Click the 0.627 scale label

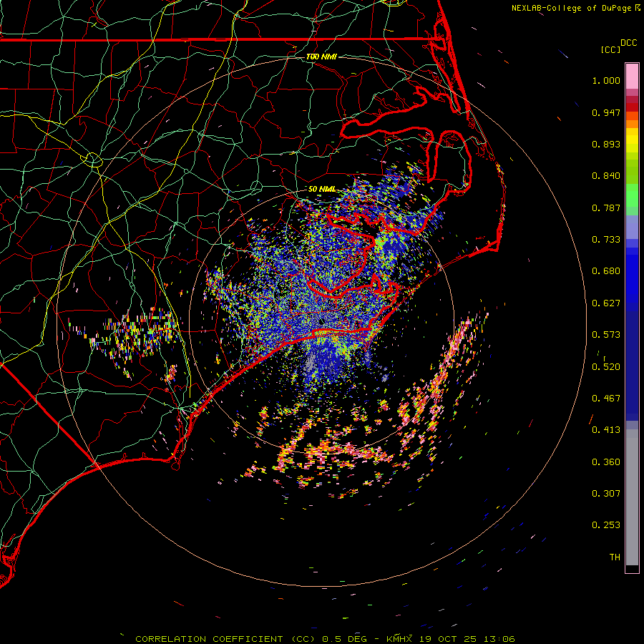606,303
